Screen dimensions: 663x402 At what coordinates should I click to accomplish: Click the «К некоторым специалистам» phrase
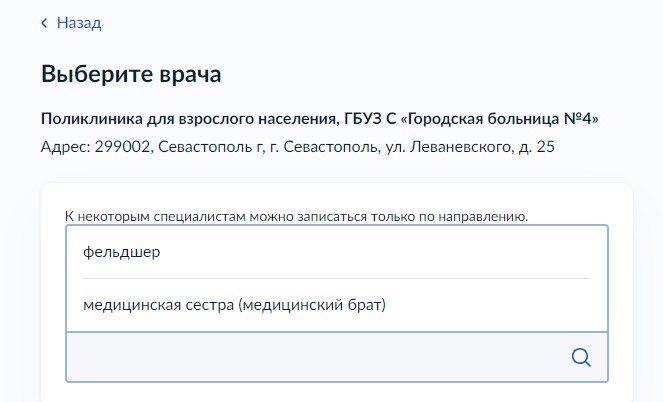pos(145,215)
